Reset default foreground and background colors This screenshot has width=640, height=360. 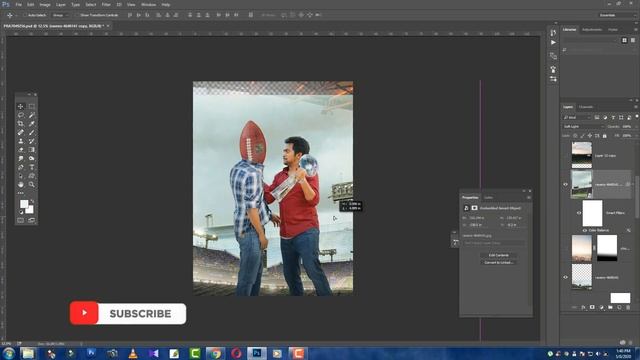click(21, 212)
